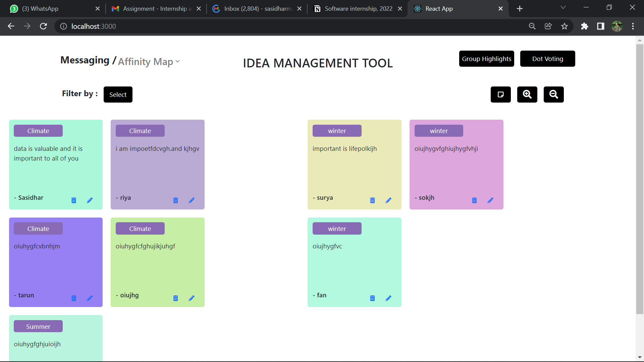Click the zoom in magnifier button
644x362 pixels.
tap(527, 95)
